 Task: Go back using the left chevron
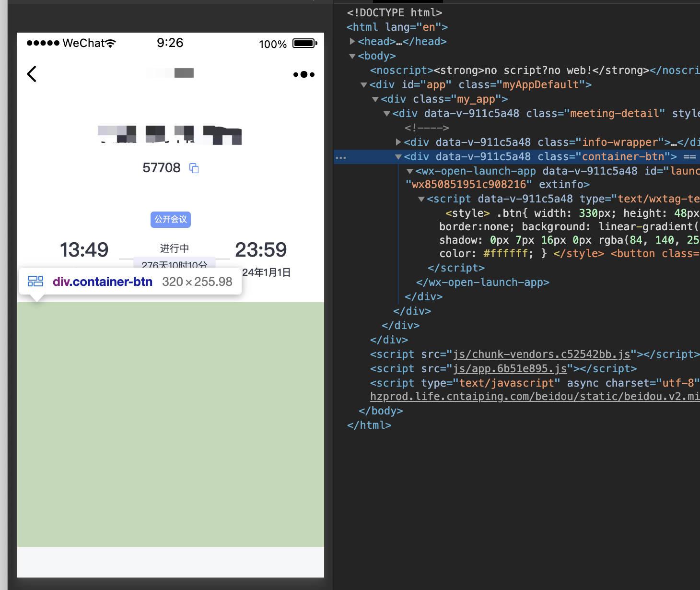pyautogui.click(x=32, y=74)
